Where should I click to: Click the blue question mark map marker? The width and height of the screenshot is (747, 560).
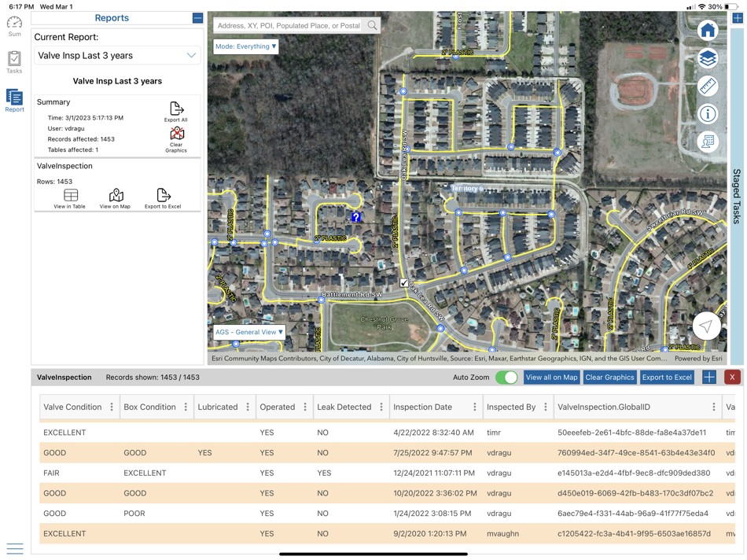coord(356,217)
